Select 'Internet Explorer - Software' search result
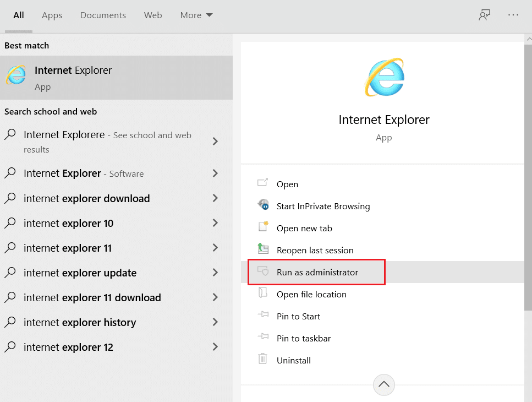Viewport: 532px width, 402px height. 83,173
